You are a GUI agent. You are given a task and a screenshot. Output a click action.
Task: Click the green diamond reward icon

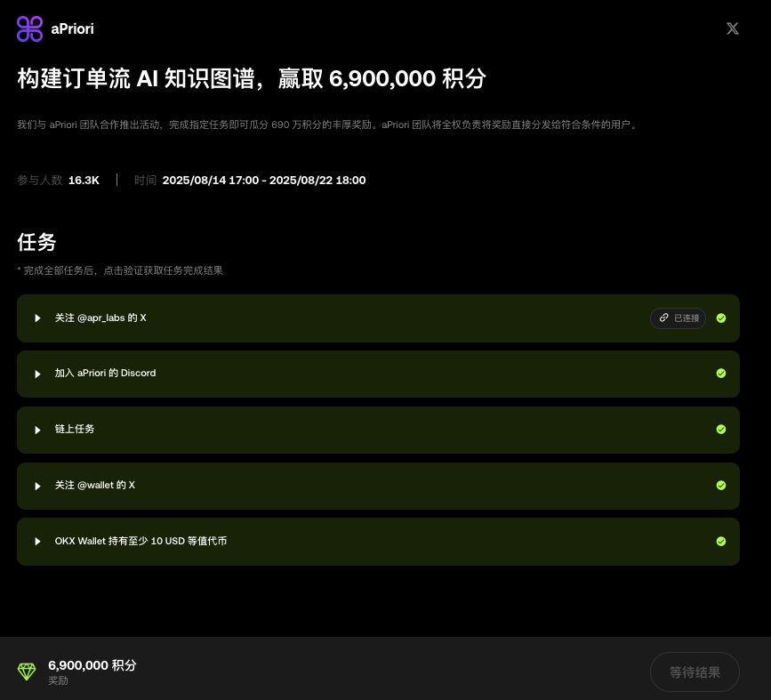(27, 672)
